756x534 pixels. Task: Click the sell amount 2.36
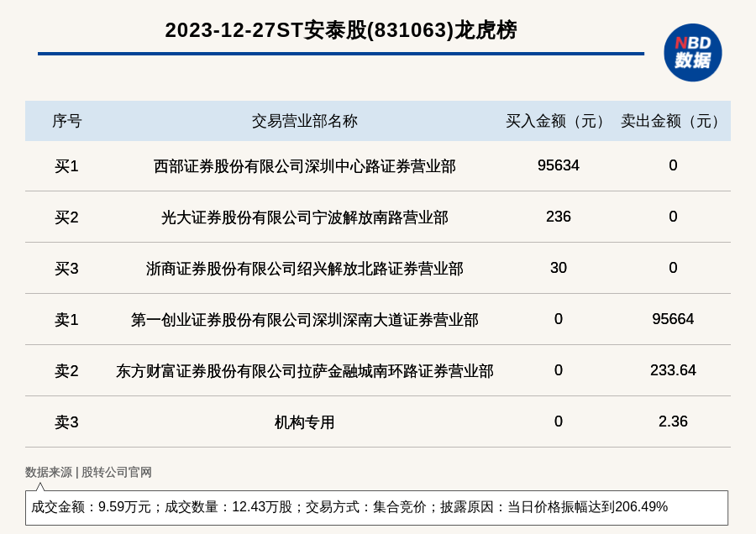673,421
